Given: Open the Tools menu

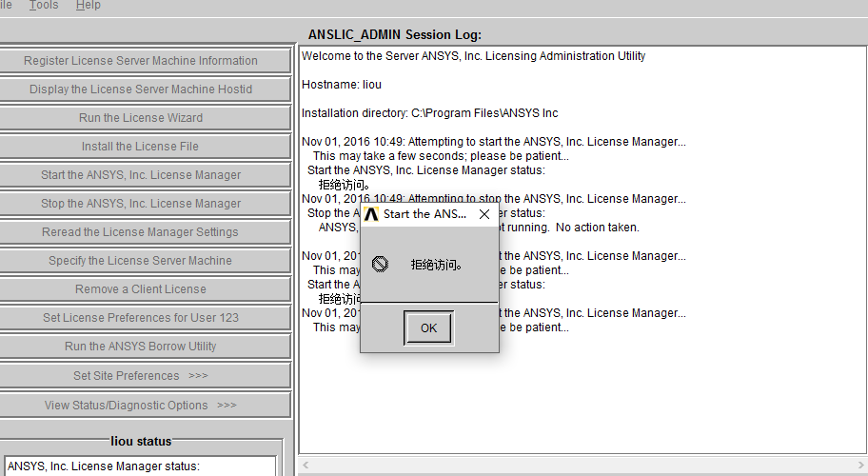Looking at the screenshot, I should point(44,5).
